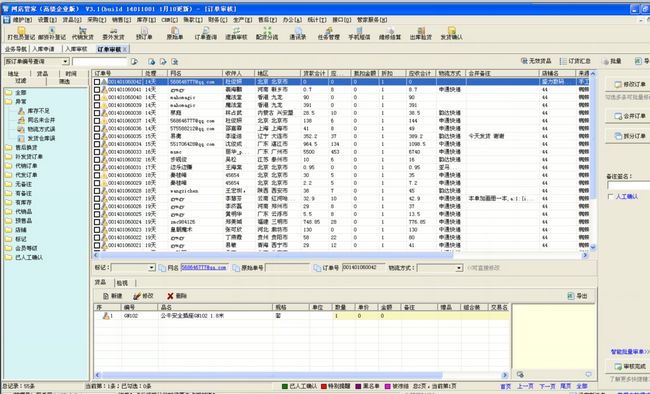The image size is (650, 394).
Task: Open the 代销发货 toolbar button
Action: [82, 33]
